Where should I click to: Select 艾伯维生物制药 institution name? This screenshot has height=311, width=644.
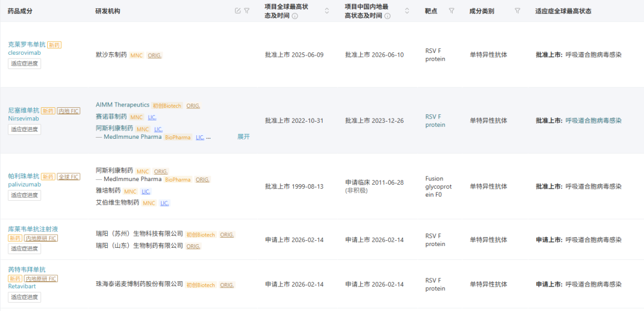pyautogui.click(x=117, y=203)
